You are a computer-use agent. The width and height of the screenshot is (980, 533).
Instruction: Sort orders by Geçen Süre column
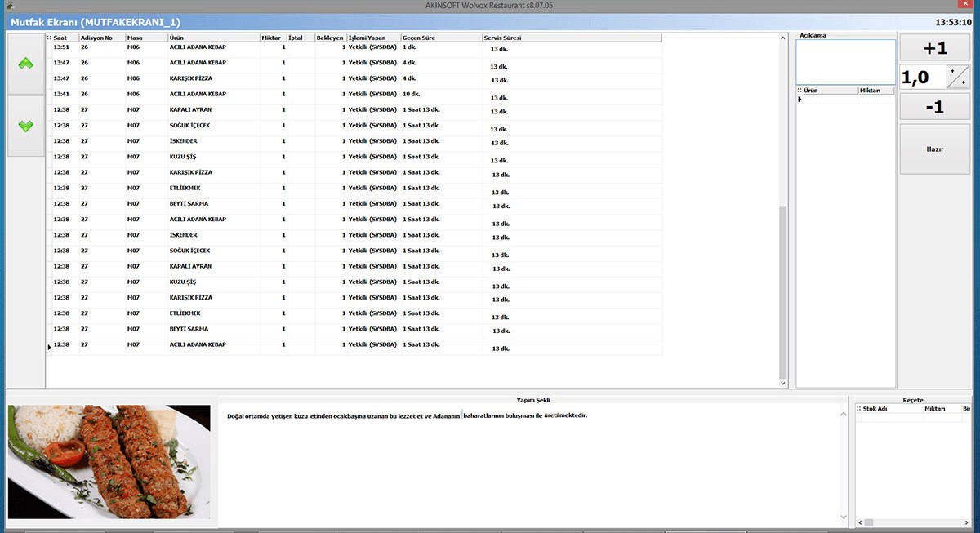[441, 38]
